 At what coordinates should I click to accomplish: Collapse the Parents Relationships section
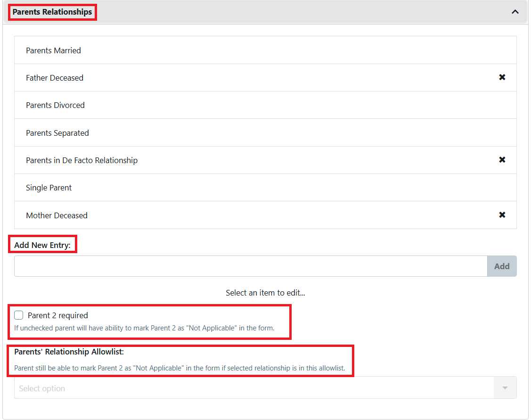coord(515,11)
